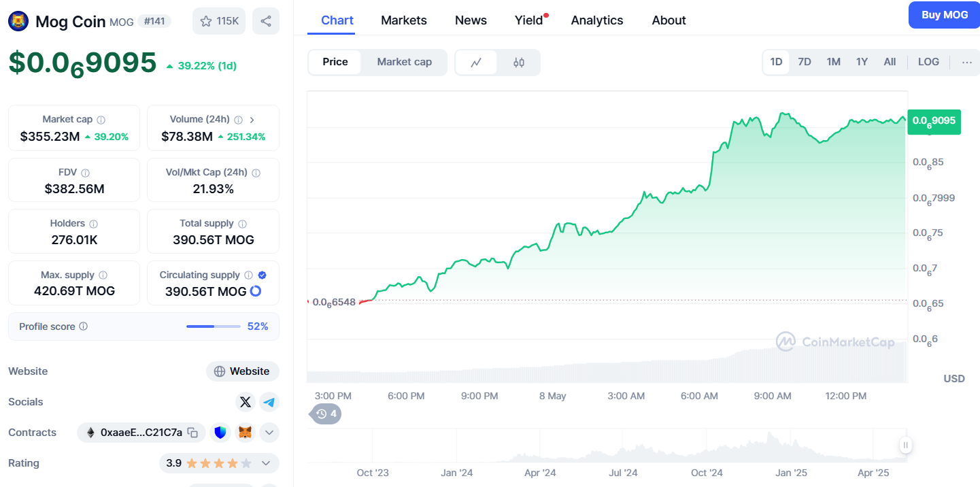Open the Website link button
980x487 pixels.
tap(243, 371)
